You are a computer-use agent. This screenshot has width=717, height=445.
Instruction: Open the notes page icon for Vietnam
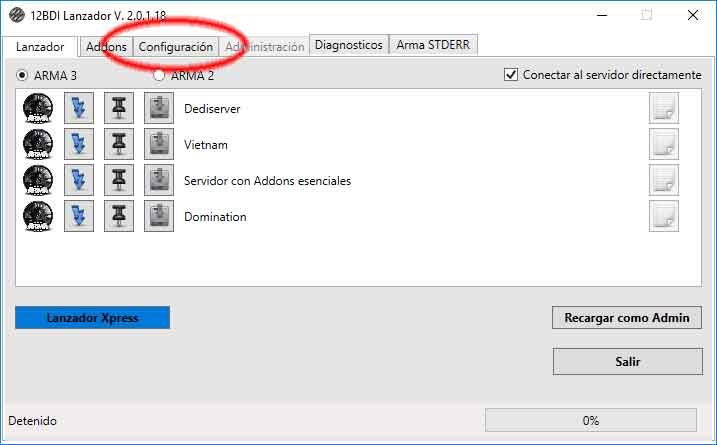tap(664, 144)
